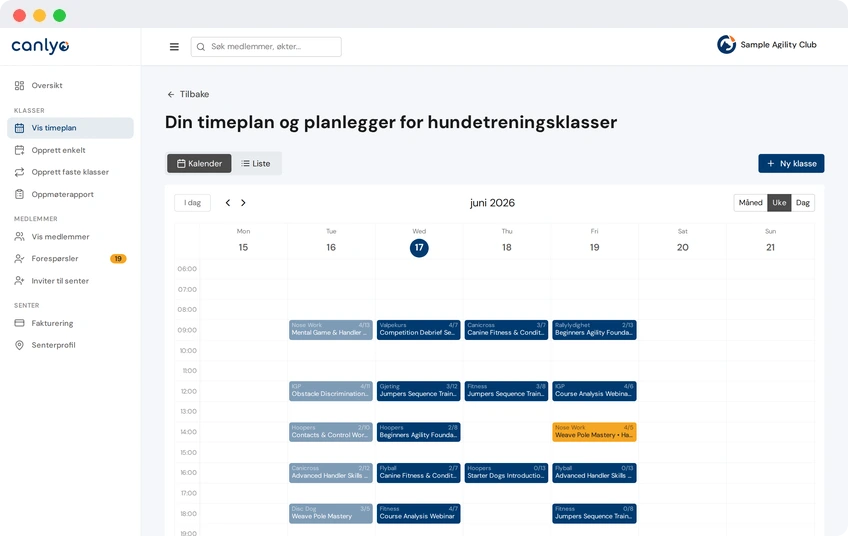Open Wednesday Competition Debrief class

coord(419,330)
